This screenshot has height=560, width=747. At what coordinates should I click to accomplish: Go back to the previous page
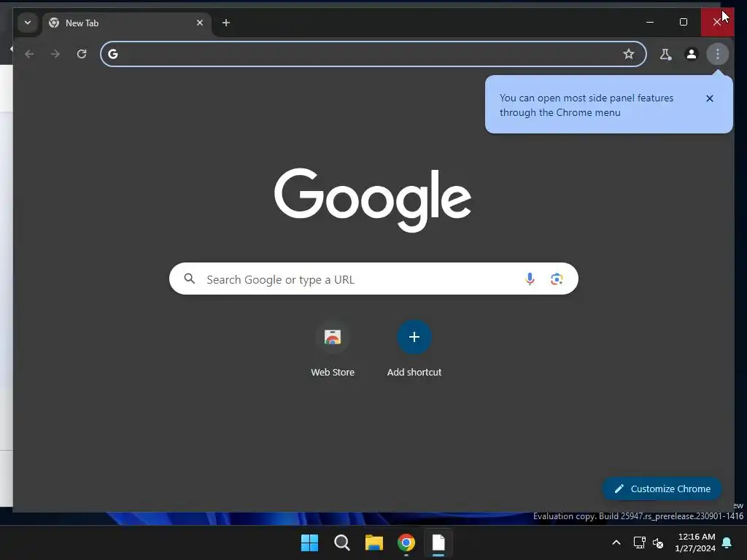click(29, 54)
